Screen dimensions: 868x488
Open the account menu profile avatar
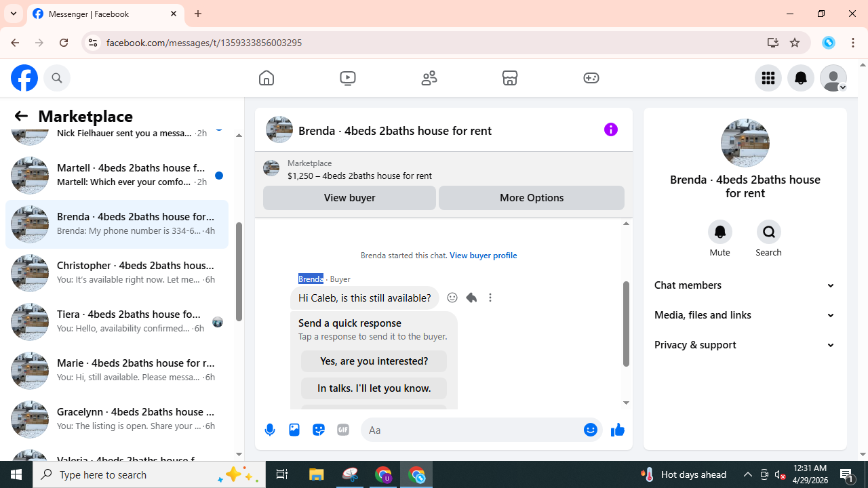pyautogui.click(x=833, y=78)
